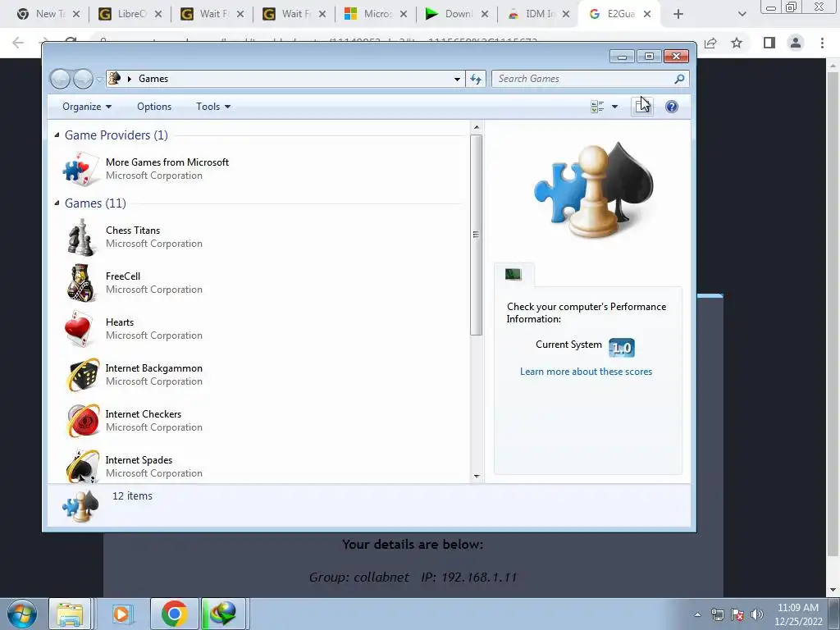Screen dimensions: 840x630
Task: Click the network tray icon
Action: 717,614
